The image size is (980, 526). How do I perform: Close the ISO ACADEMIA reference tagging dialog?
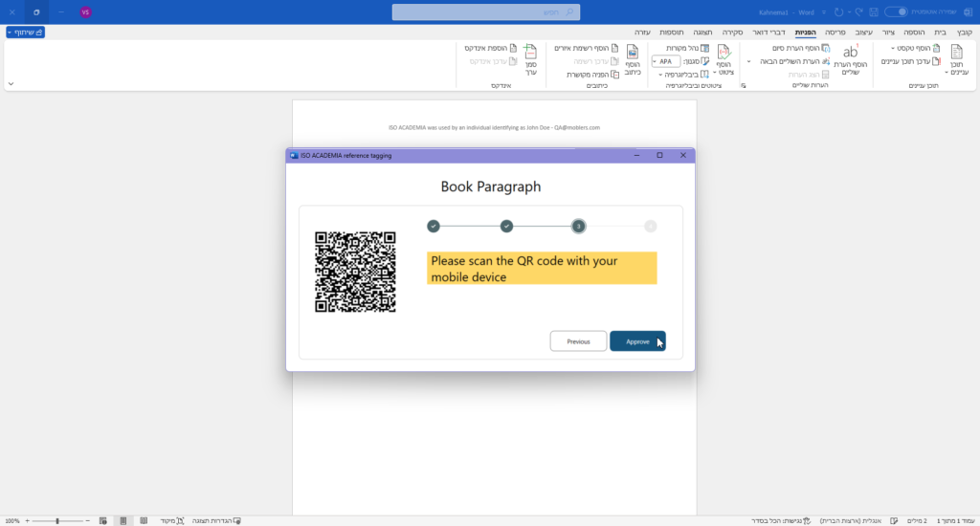pos(683,155)
